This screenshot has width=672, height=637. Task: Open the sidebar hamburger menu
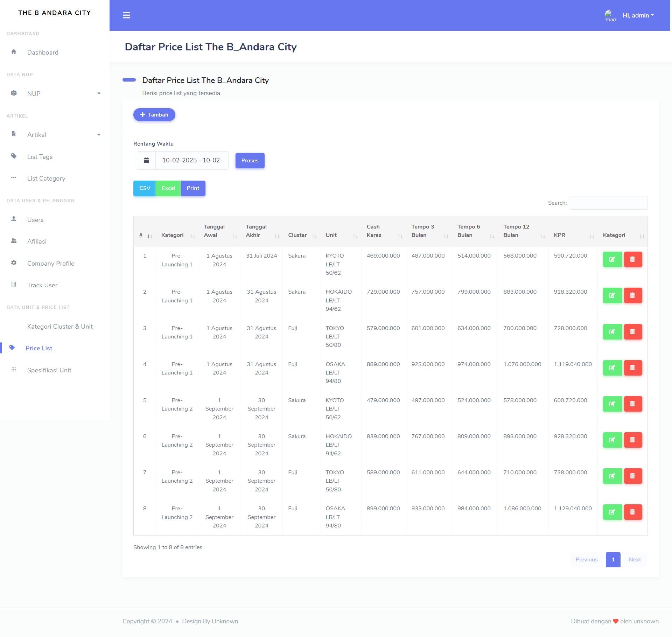tap(126, 15)
